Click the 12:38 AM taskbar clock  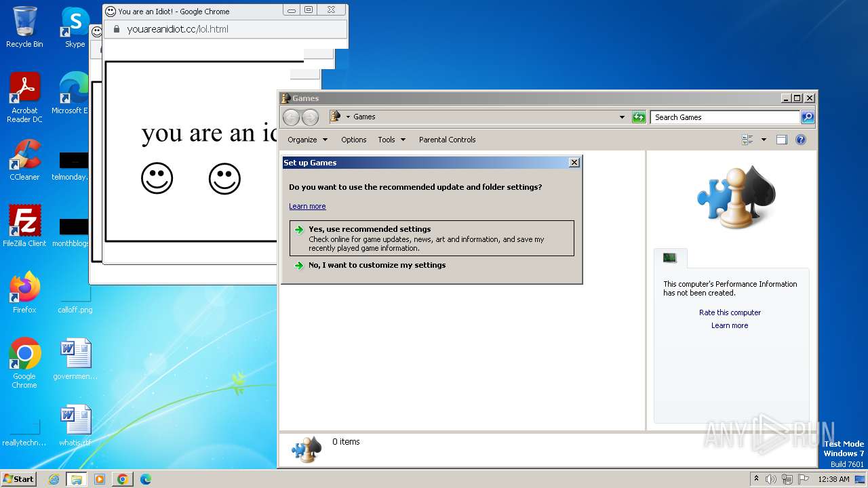coord(833,479)
